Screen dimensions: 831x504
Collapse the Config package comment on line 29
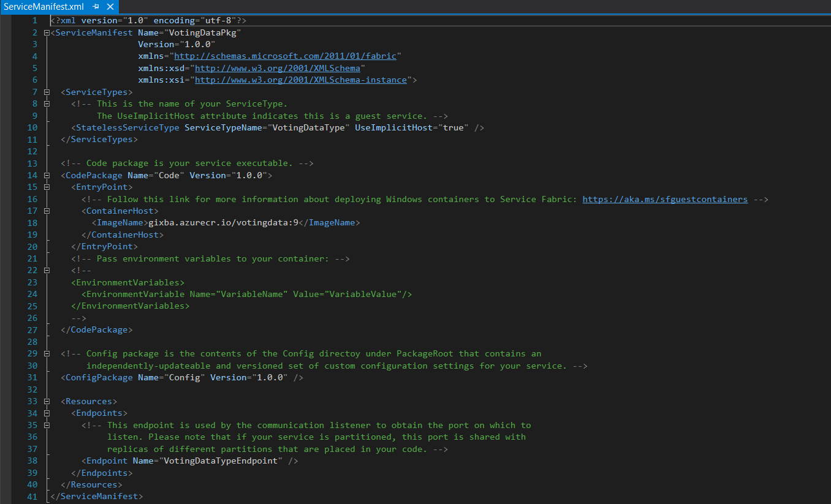pos(47,353)
